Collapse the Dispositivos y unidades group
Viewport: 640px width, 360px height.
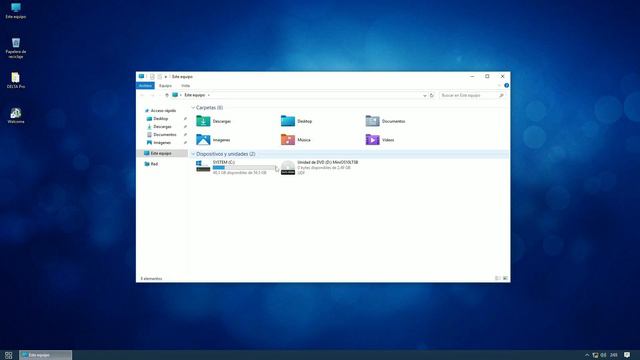click(x=193, y=154)
